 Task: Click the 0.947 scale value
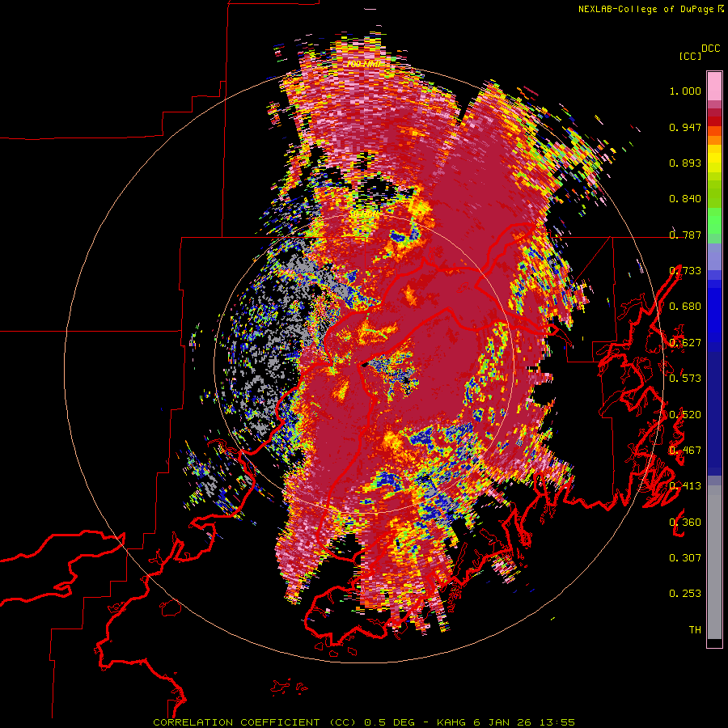click(685, 127)
